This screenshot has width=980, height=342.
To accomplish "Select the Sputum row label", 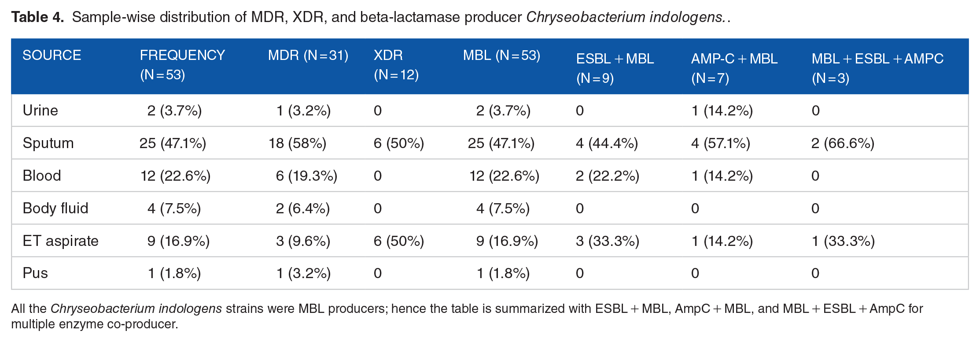I will [x=48, y=143].
